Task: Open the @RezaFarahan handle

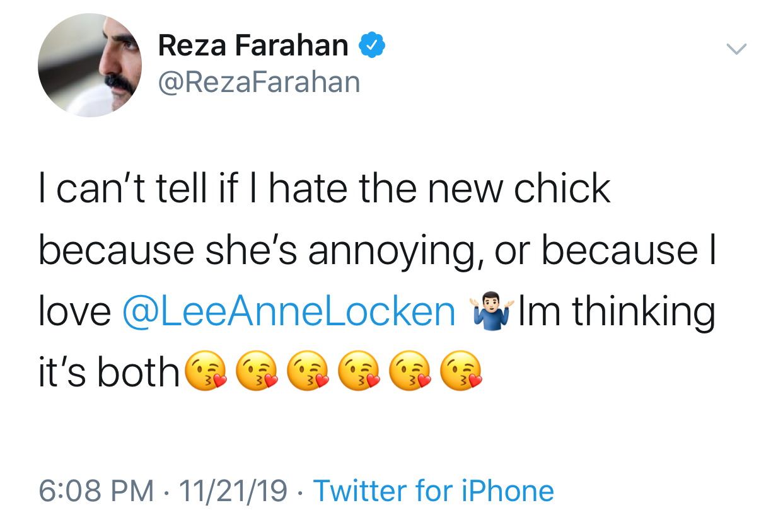Action: point(259,83)
